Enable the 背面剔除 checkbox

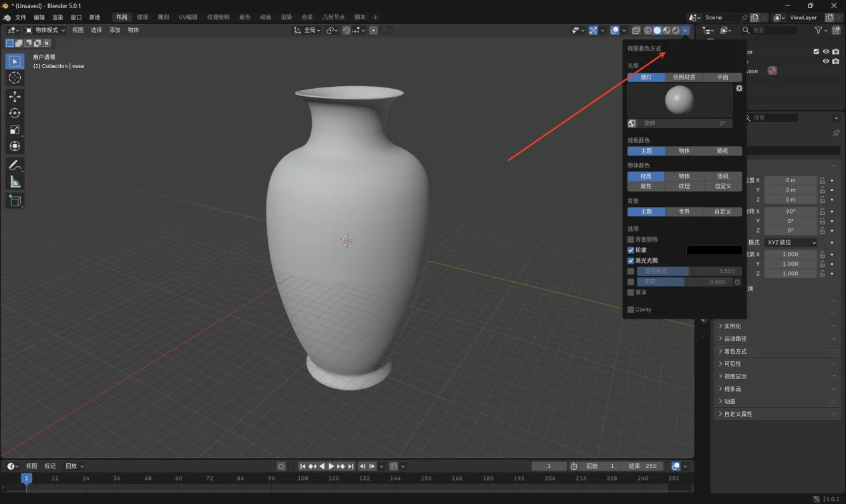[x=631, y=239]
